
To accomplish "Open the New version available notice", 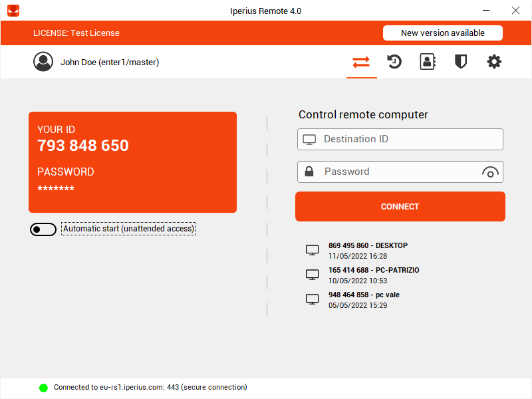I will pyautogui.click(x=442, y=33).
